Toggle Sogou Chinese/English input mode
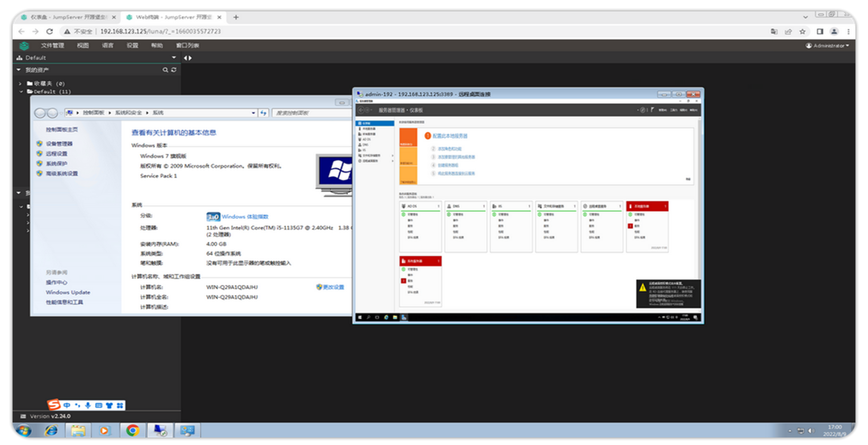 [67, 405]
